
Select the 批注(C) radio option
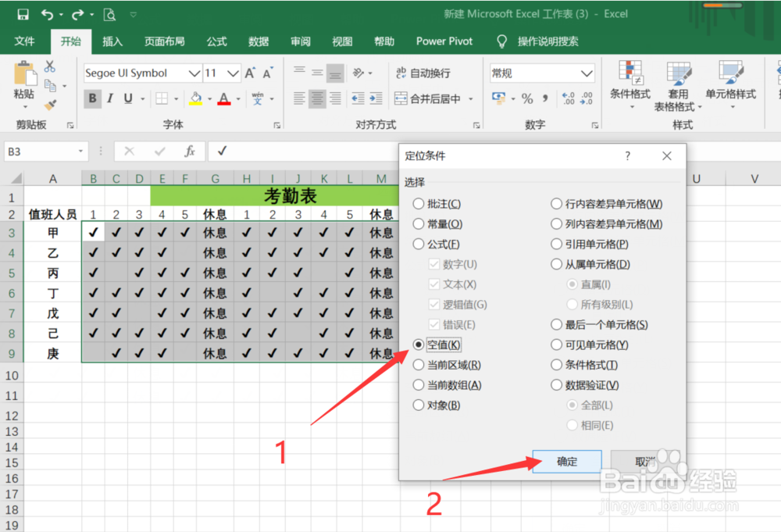(x=437, y=204)
